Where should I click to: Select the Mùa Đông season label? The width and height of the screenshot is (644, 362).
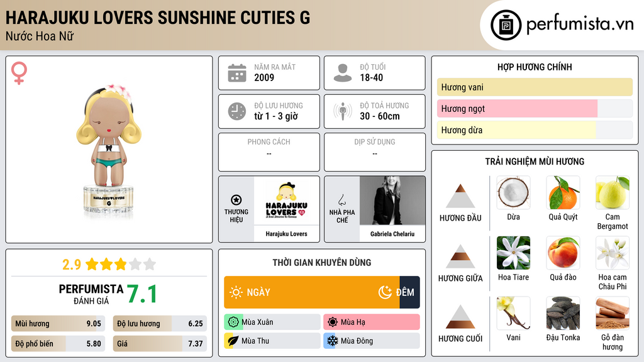(357, 341)
